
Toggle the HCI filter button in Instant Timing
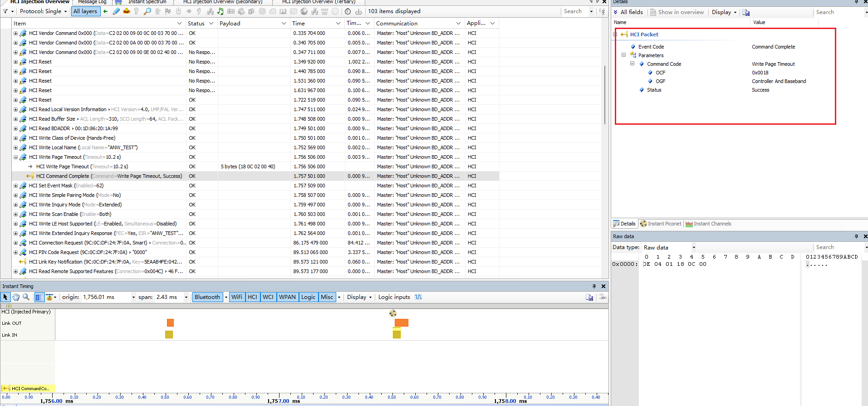pos(252,297)
